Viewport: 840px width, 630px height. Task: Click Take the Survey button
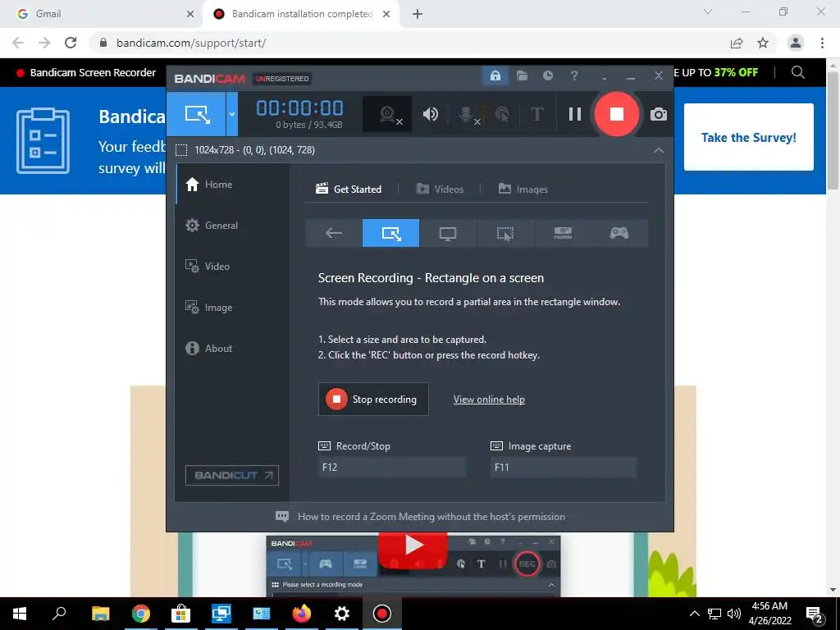(748, 137)
